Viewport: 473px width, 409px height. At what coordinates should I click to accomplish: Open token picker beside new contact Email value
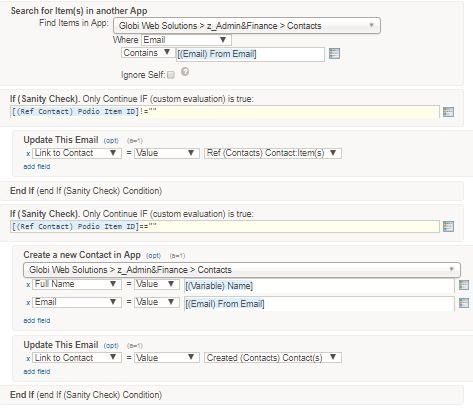[x=464, y=303]
